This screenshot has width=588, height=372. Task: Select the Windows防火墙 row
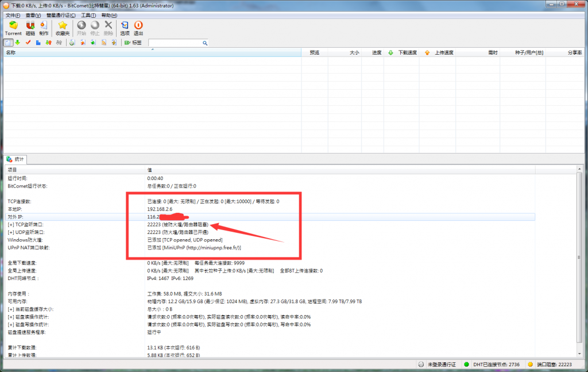coord(270,240)
